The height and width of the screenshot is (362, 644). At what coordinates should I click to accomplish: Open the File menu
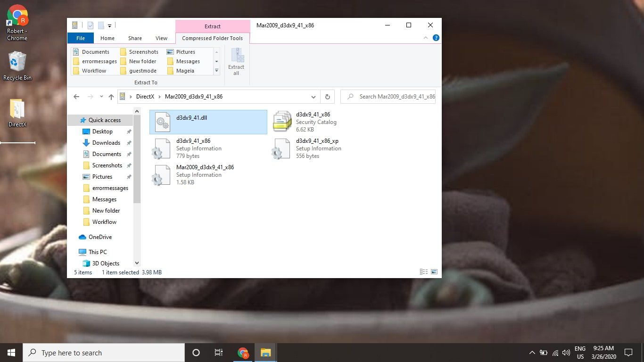point(81,38)
